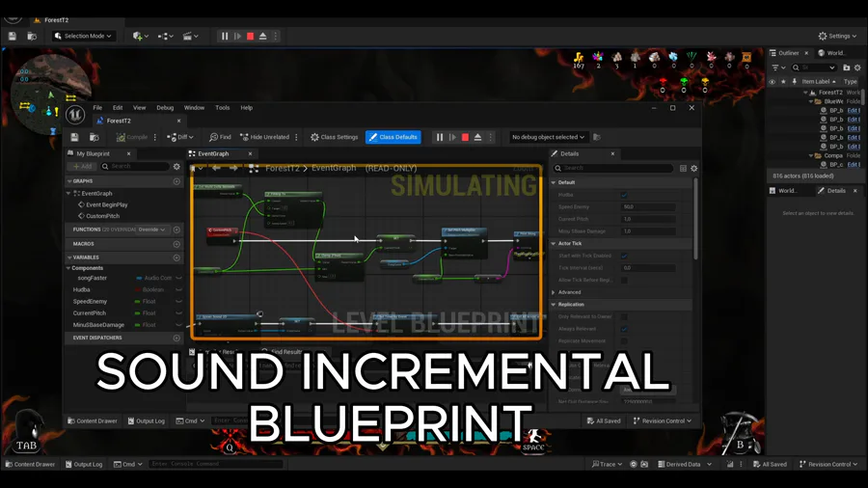Image resolution: width=868 pixels, height=488 pixels.
Task: Add new graph with plus icon
Action: pyautogui.click(x=176, y=181)
